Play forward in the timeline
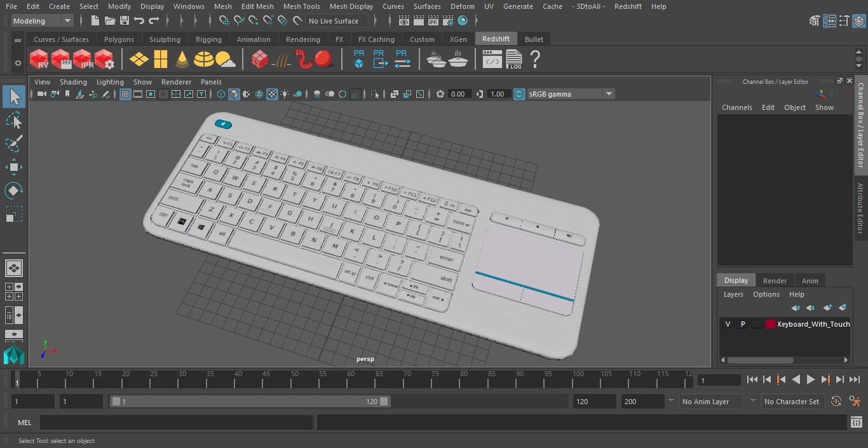 [810, 379]
